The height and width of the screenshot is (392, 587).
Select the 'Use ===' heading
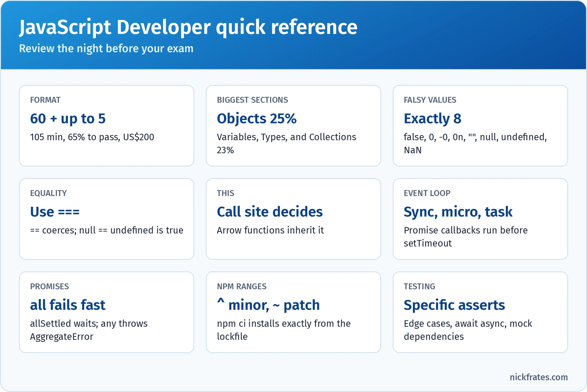coord(55,212)
